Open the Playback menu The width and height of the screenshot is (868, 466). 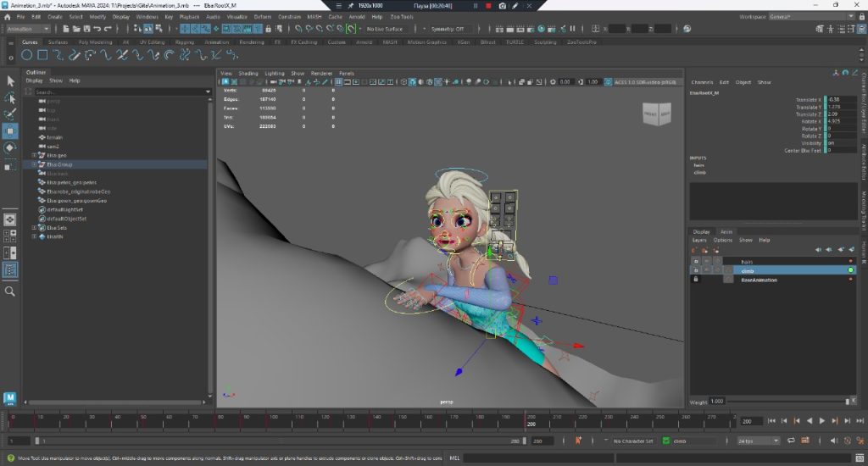[x=189, y=17]
